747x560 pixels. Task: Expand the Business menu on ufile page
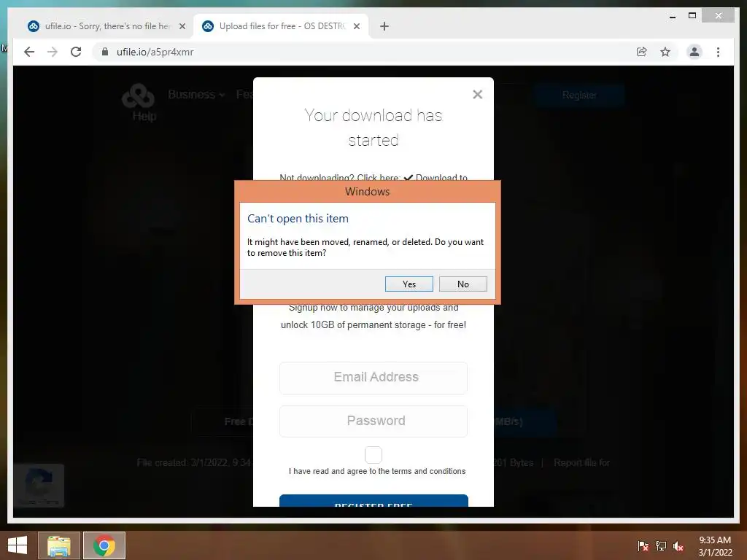(x=196, y=94)
